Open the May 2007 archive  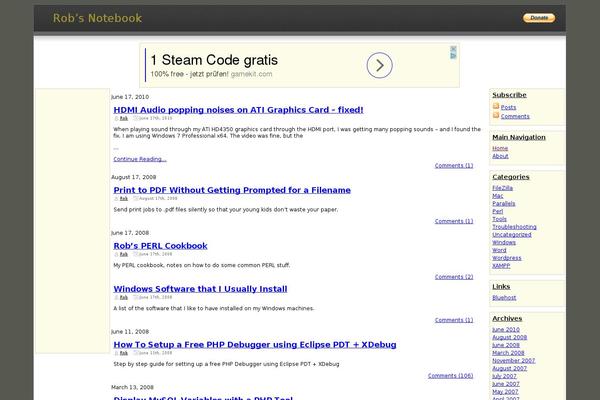coord(505,392)
